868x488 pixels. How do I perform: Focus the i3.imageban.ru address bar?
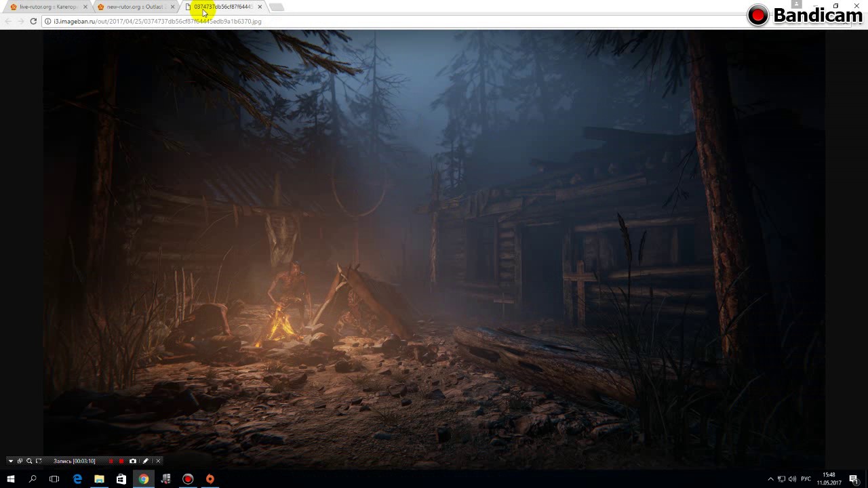tap(441, 21)
